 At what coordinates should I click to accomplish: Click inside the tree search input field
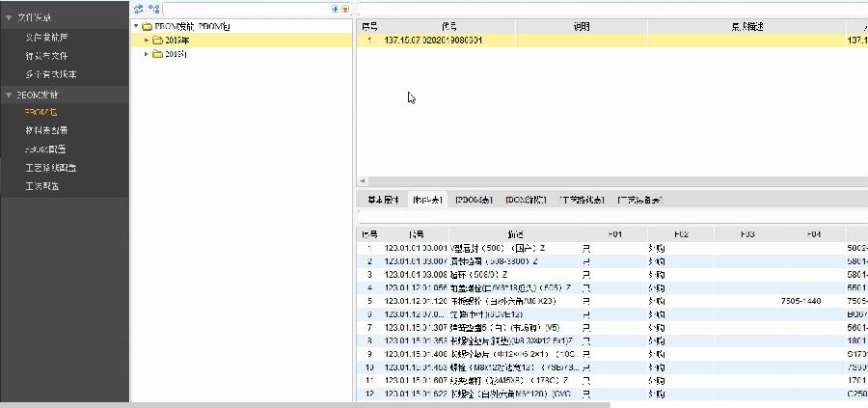click(x=246, y=9)
